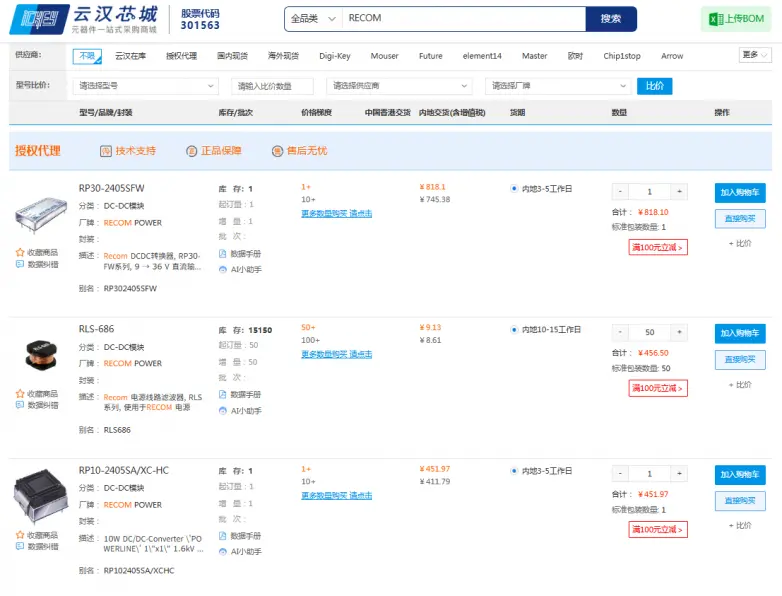Click the Excel icon on 上传BOM

click(716, 19)
